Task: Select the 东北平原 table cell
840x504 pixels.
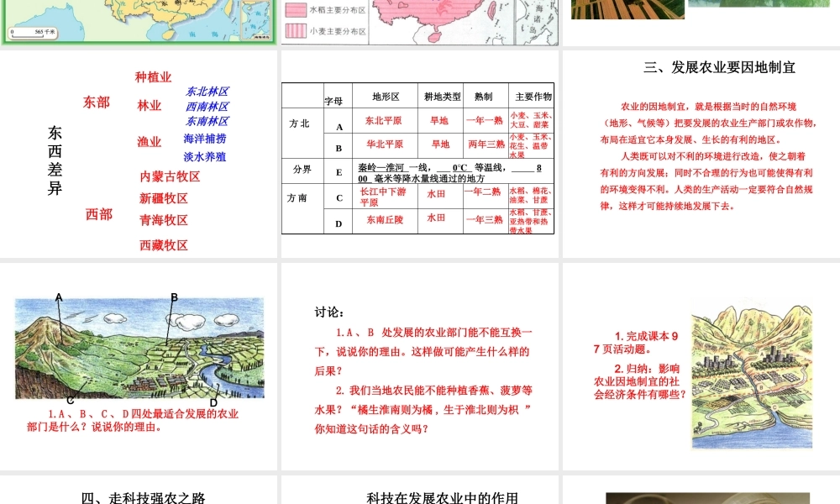Action: pos(384,120)
